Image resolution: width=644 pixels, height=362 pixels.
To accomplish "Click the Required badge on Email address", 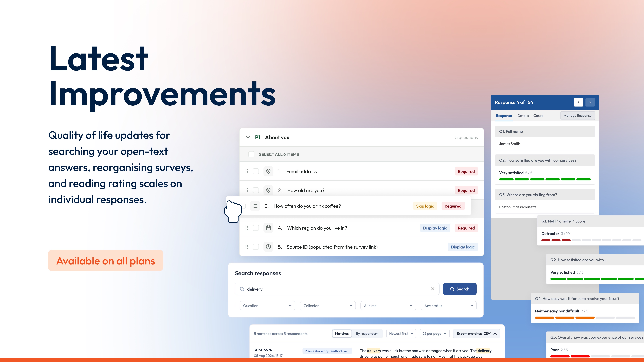I will (466, 171).
